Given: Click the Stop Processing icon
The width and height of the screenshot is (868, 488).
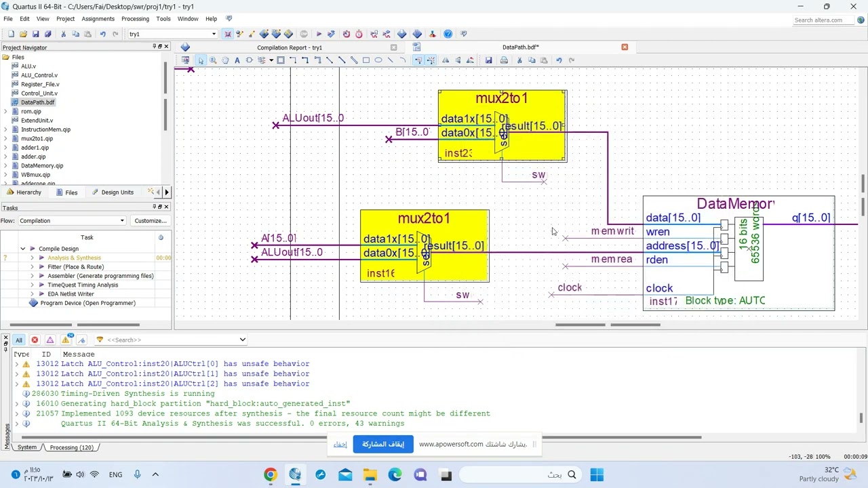Looking at the screenshot, I should pyautogui.click(x=304, y=34).
